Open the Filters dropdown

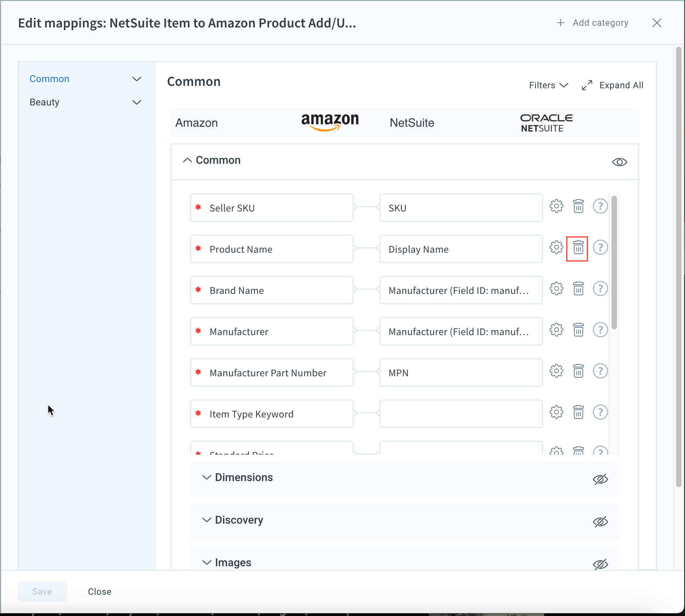(548, 85)
